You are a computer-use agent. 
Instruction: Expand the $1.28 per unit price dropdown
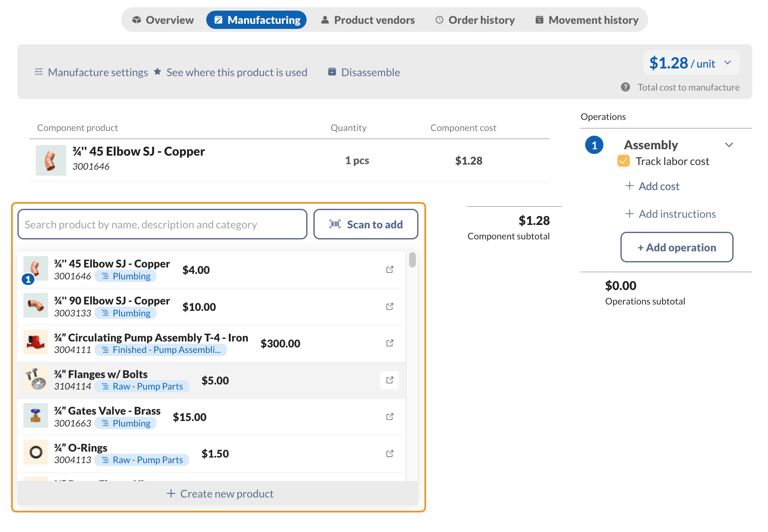pyautogui.click(x=727, y=63)
